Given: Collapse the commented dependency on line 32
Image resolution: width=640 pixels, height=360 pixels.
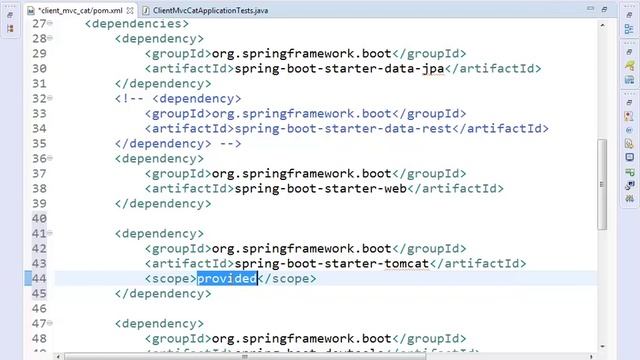Looking at the screenshot, I should (50, 98).
